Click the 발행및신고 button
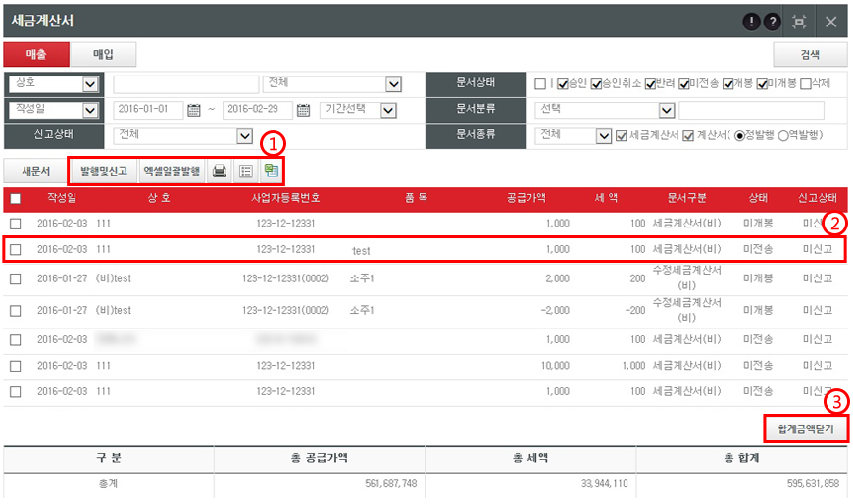This screenshot has width=853, height=504. point(104,171)
